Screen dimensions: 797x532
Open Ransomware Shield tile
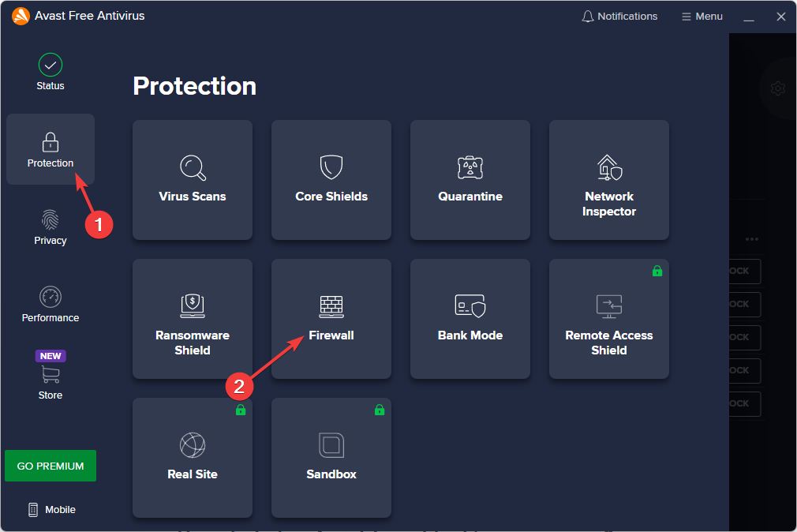tap(193, 319)
